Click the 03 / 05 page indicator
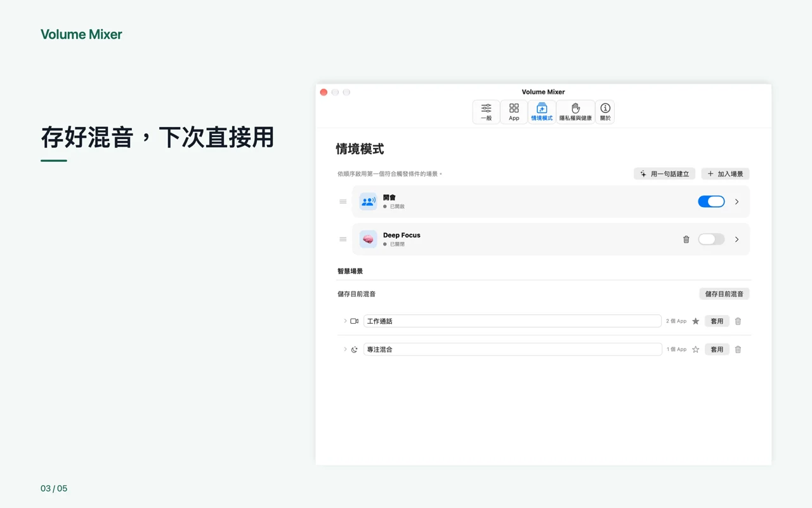This screenshot has width=812, height=508. coord(54,488)
